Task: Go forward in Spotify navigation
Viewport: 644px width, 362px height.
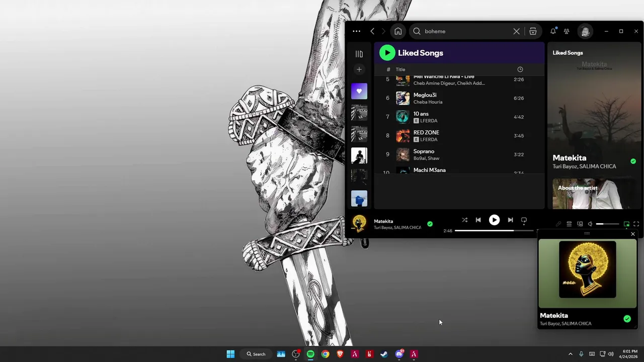Action: [x=383, y=31]
